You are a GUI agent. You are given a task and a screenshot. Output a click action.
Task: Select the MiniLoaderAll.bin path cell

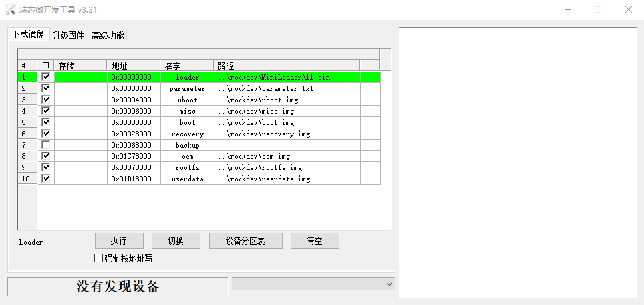pos(287,77)
